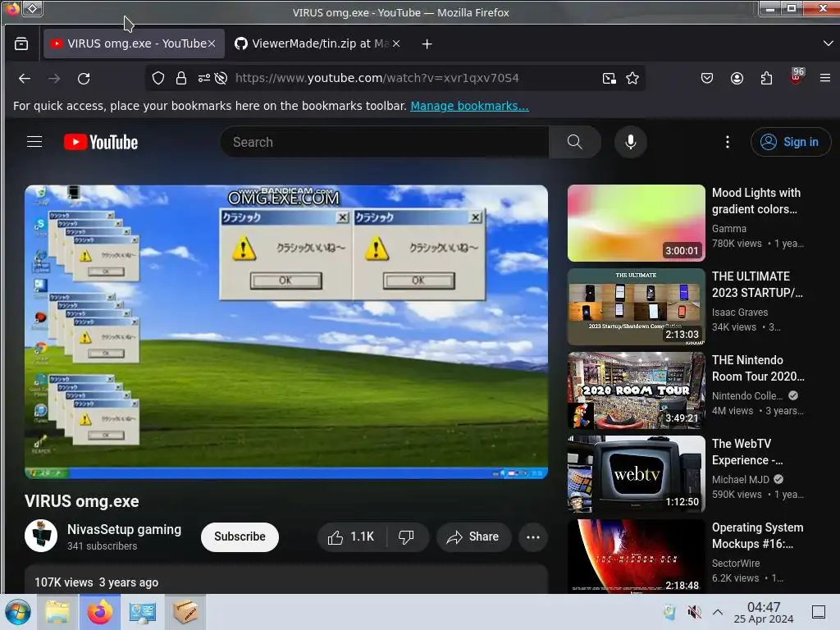Click Sign in button

coord(791,142)
